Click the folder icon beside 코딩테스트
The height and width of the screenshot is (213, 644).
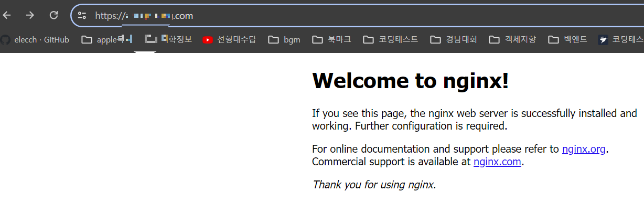(368, 39)
